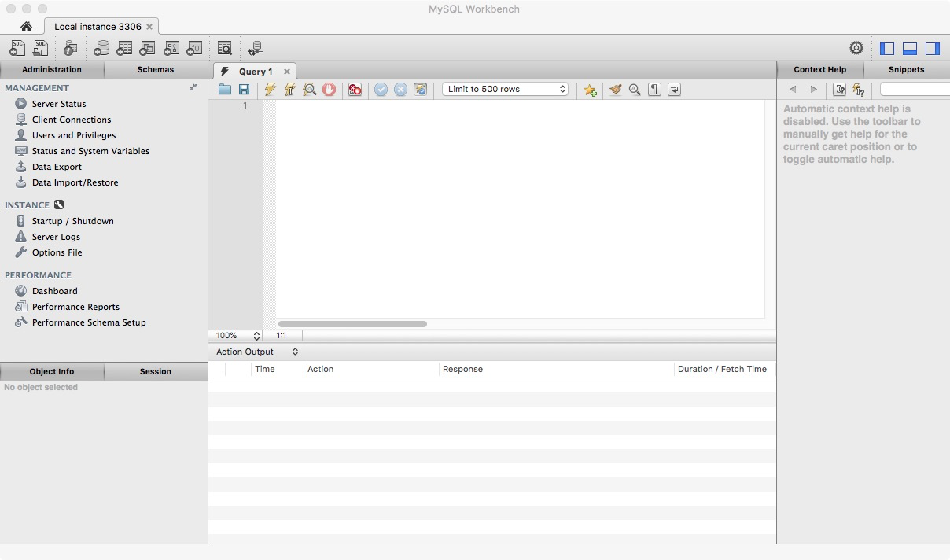The width and height of the screenshot is (950, 560).
Task: Open the schema inspector icon
Action: (71, 49)
